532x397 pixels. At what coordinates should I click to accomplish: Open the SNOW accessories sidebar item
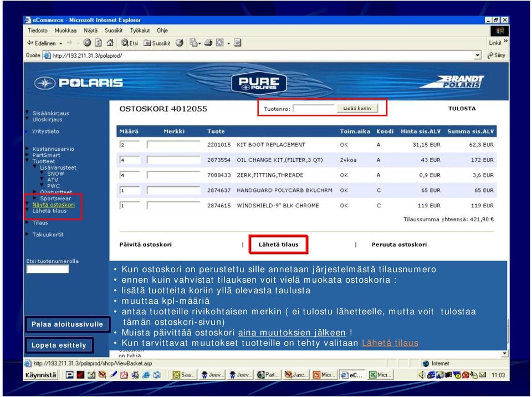click(55, 174)
